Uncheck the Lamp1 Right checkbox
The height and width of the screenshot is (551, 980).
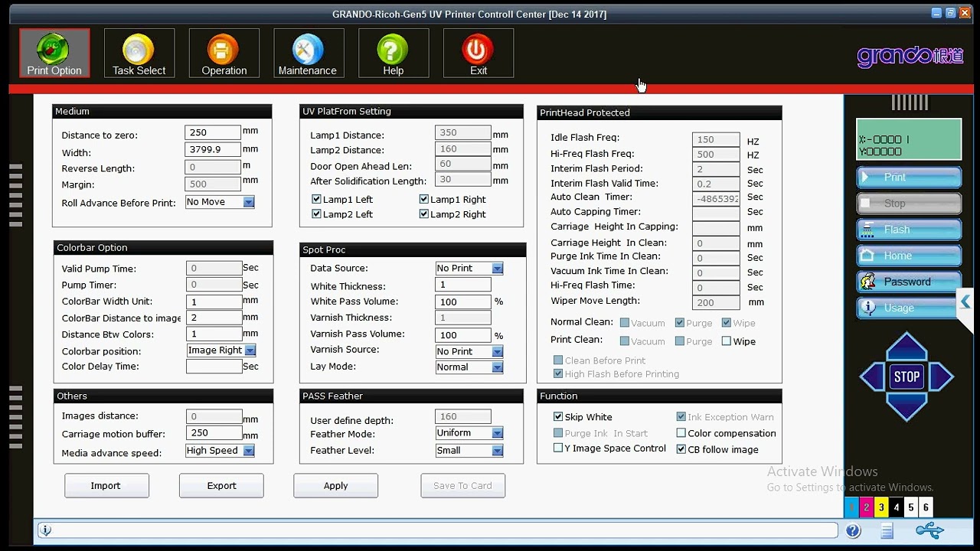coord(423,199)
